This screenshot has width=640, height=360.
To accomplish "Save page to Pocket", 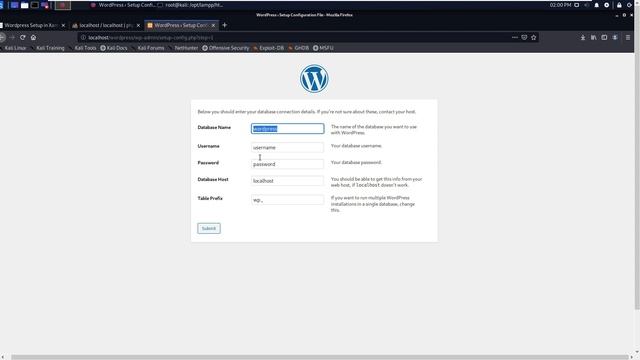I will coord(524,37).
